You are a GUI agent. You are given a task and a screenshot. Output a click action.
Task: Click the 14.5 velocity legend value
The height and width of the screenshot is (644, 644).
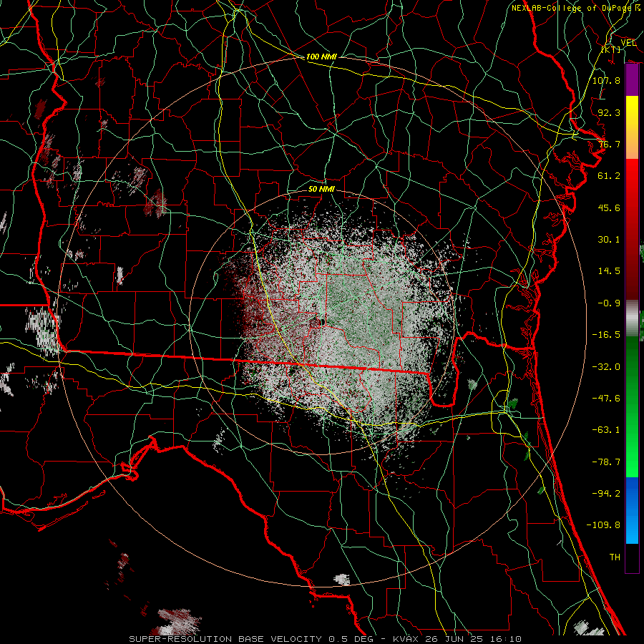click(609, 271)
